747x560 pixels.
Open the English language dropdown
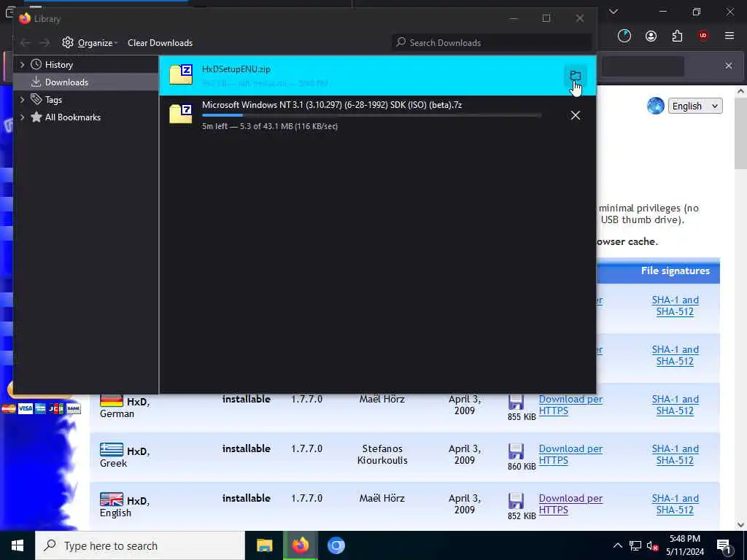(695, 106)
